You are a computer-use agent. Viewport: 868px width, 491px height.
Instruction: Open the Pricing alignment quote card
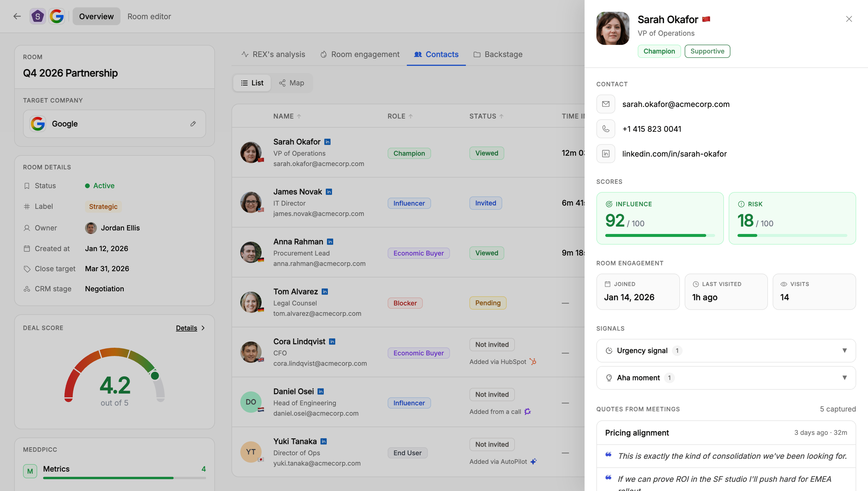pos(726,433)
